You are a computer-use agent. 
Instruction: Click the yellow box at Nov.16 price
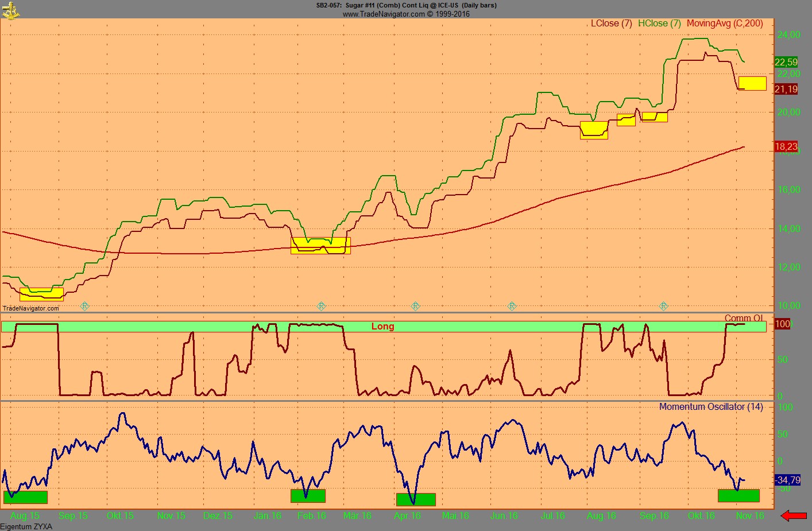click(x=752, y=83)
